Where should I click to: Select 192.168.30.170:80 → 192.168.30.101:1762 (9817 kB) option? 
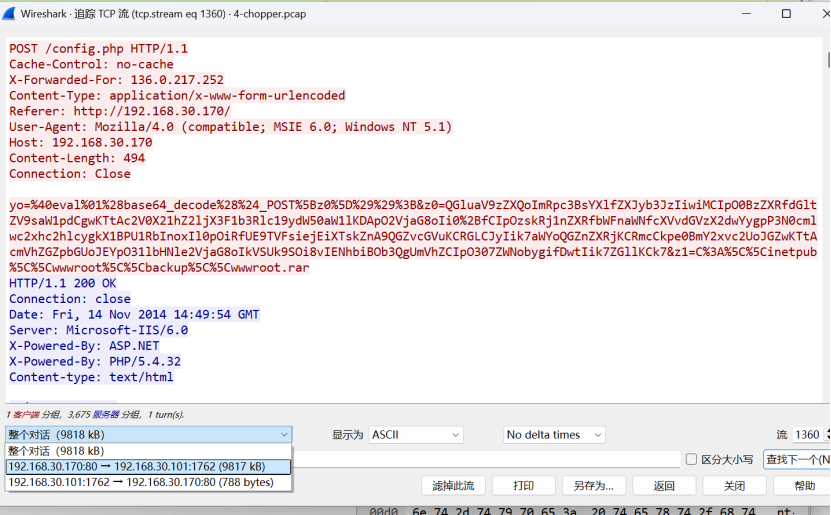pos(148,467)
